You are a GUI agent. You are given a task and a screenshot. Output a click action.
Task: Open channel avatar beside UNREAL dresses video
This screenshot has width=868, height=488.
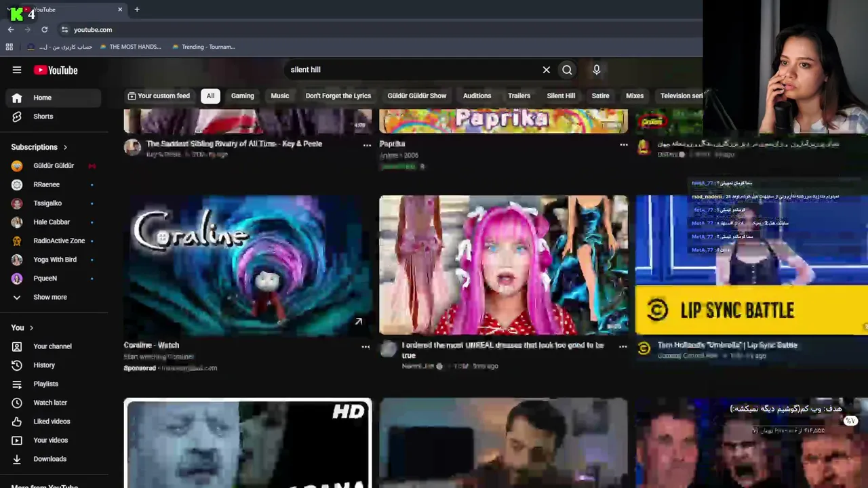(388, 349)
